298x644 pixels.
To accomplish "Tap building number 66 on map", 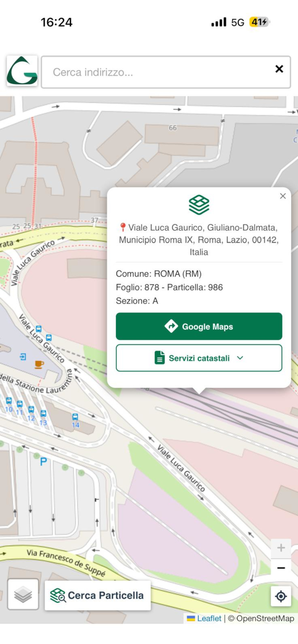I will 173,128.
